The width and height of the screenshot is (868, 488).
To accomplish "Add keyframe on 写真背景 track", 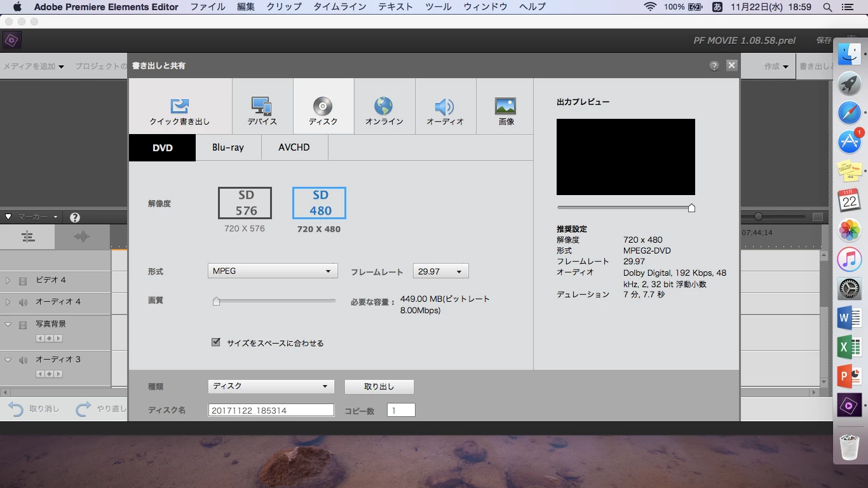I will pyautogui.click(x=49, y=338).
